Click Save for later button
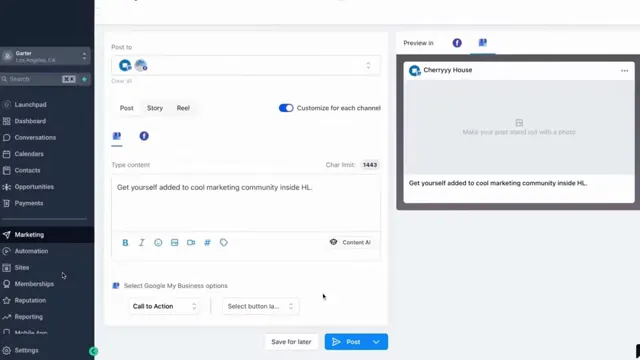This screenshot has height=360, width=640. tap(291, 342)
